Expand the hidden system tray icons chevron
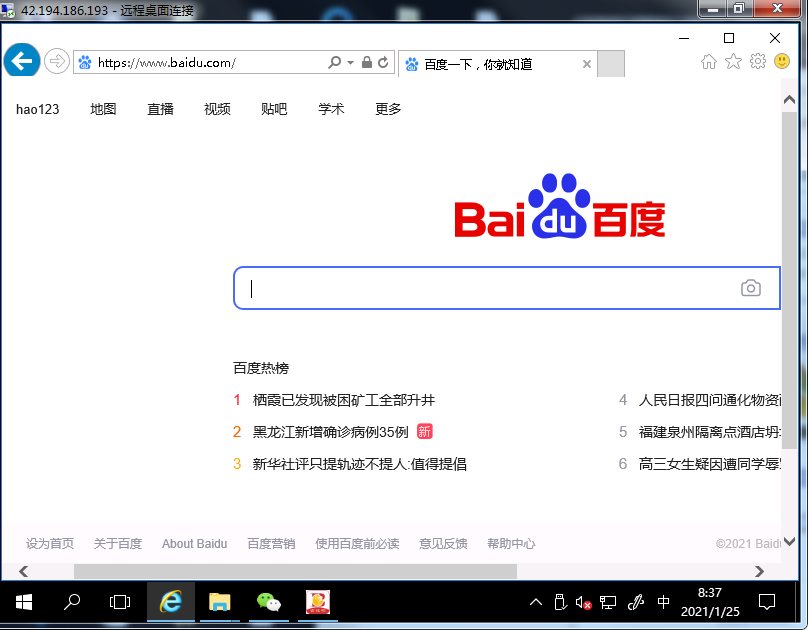Screen dimensions: 808x630 536,603
